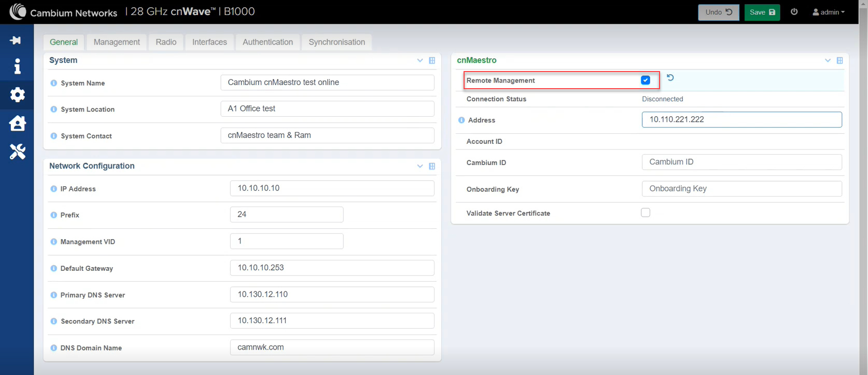The width and height of the screenshot is (868, 375).
Task: Click the info icon next to cnMaestro Address
Action: (461, 120)
